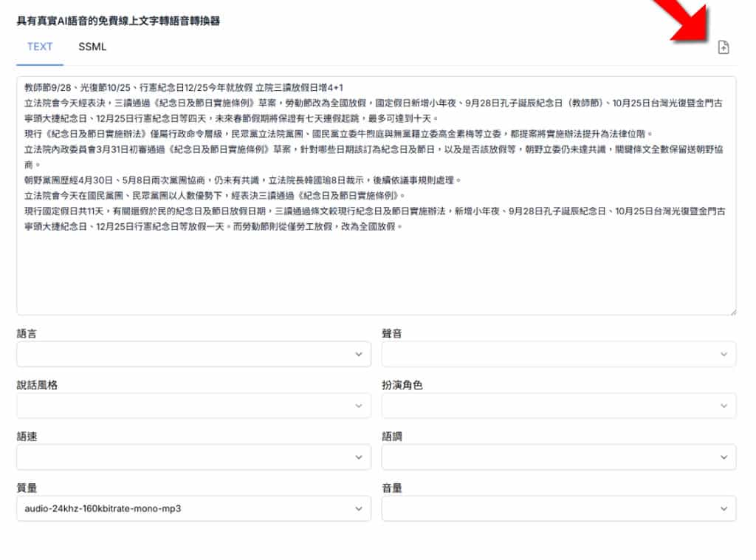Screen dimensions: 756x560
Task: Open the 音量 volume dropdown
Action: coord(559,508)
